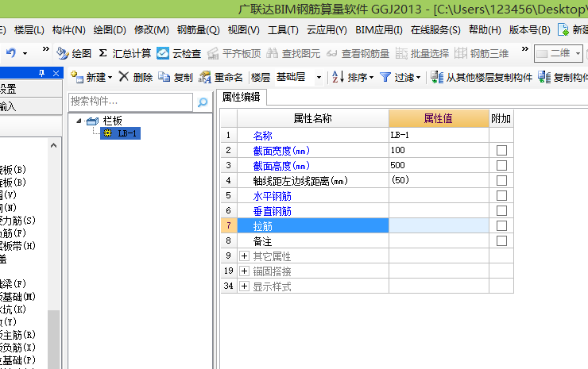This screenshot has height=369, width=588.
Task: Click the 排序 sort A-Z icon
Action: (x=338, y=77)
